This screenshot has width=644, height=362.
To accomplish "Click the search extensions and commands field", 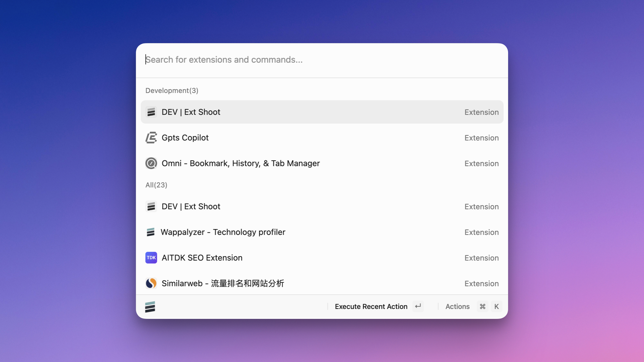I will (322, 60).
